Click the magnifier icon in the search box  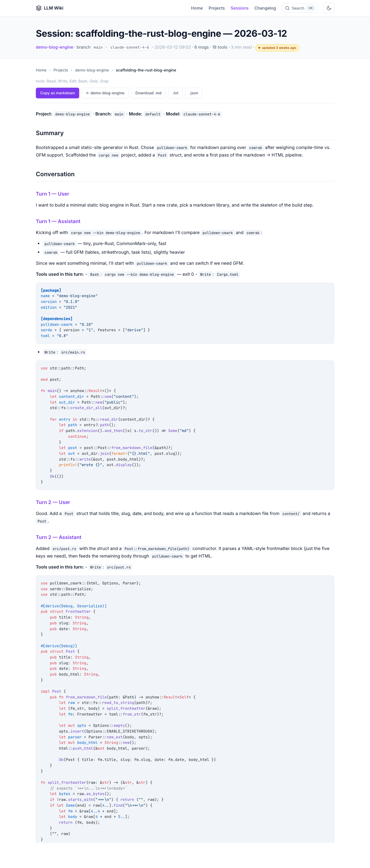[288, 8]
